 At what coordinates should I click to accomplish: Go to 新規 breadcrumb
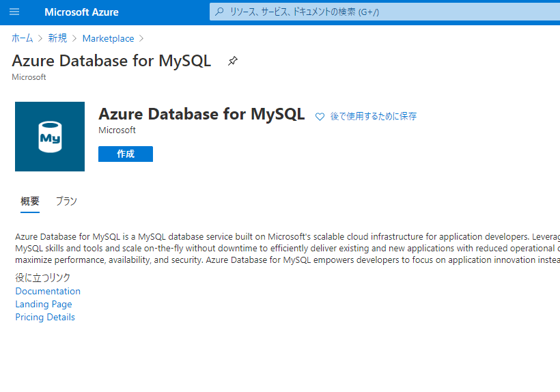coord(57,38)
